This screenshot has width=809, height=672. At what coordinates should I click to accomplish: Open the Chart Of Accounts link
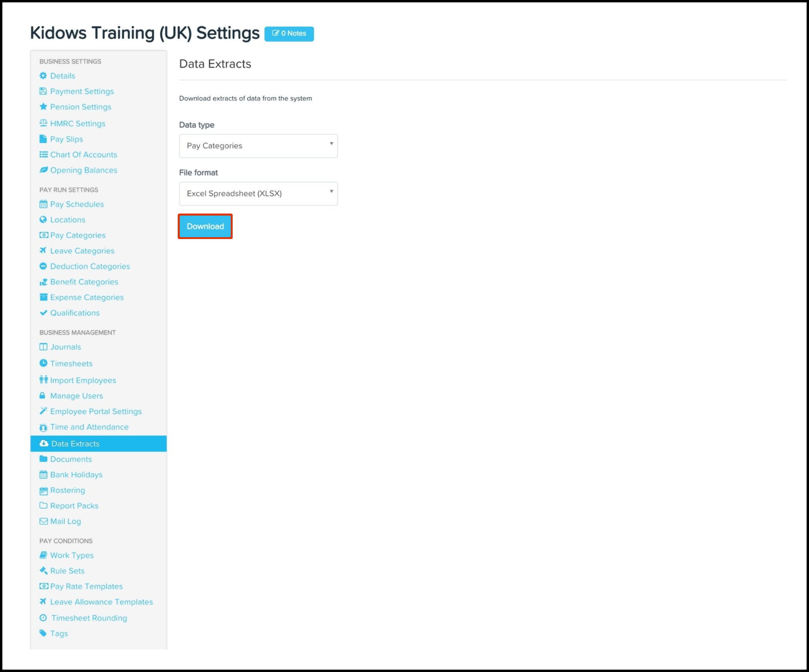[x=84, y=155]
